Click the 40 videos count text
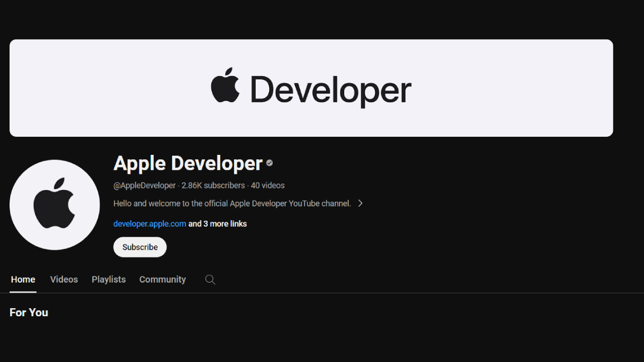Screen dimensions: 644x362 [x=268, y=185]
